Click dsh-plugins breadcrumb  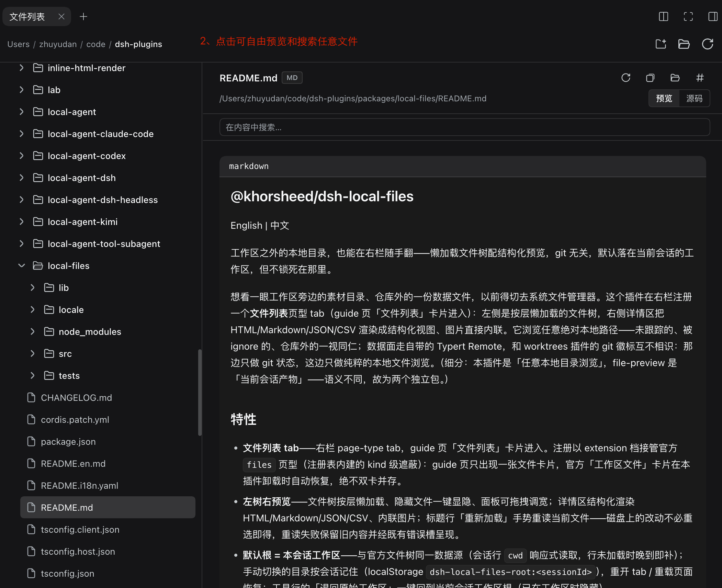pos(138,44)
